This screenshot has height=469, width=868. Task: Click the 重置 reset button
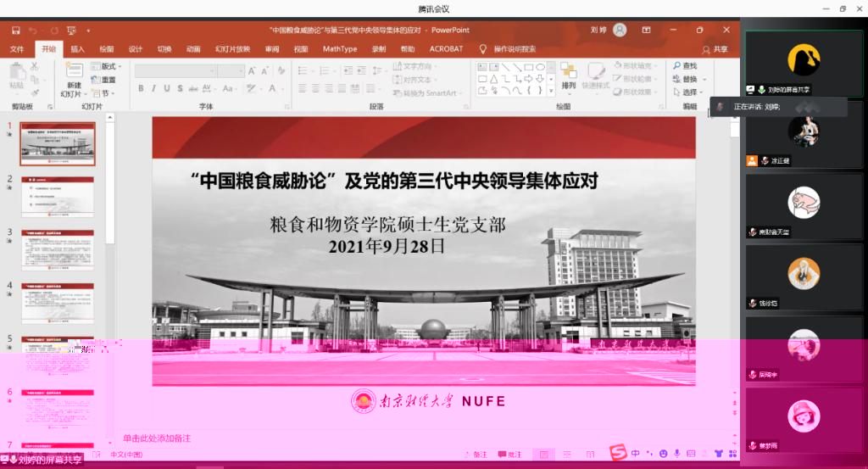[x=103, y=80]
